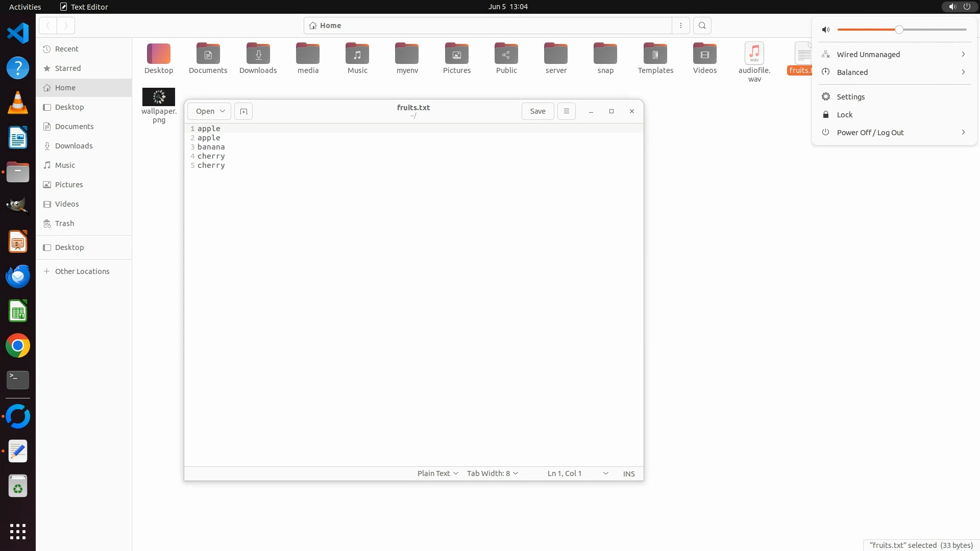Go to Downloads in Files sidebar
The width and height of the screenshot is (980, 551).
tap(73, 146)
